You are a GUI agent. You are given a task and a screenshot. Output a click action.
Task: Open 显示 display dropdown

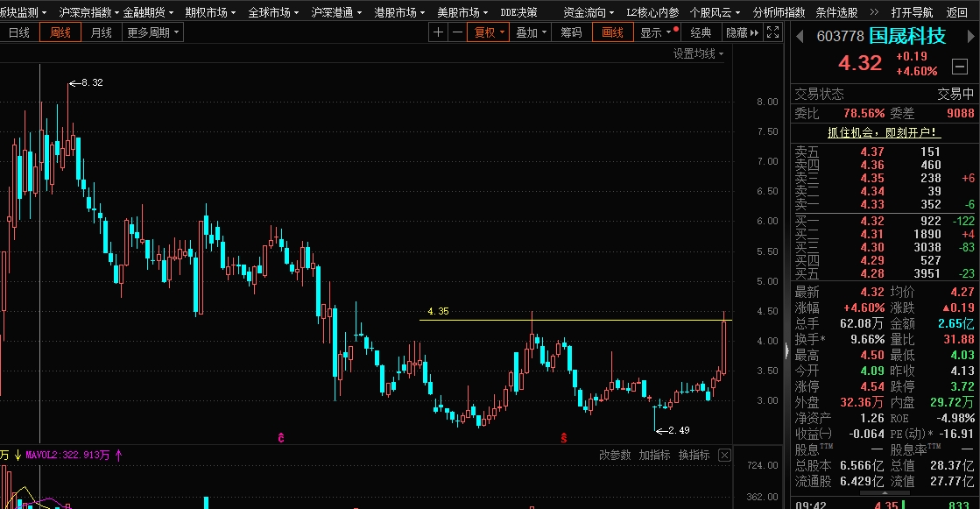coord(656,32)
